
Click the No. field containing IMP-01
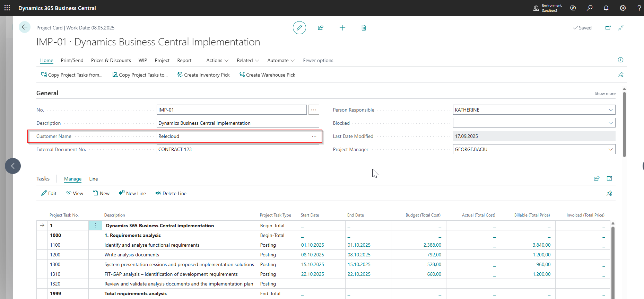pyautogui.click(x=232, y=110)
